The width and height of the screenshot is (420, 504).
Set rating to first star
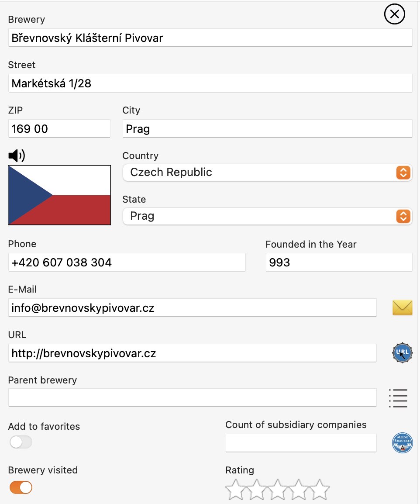tap(236, 489)
